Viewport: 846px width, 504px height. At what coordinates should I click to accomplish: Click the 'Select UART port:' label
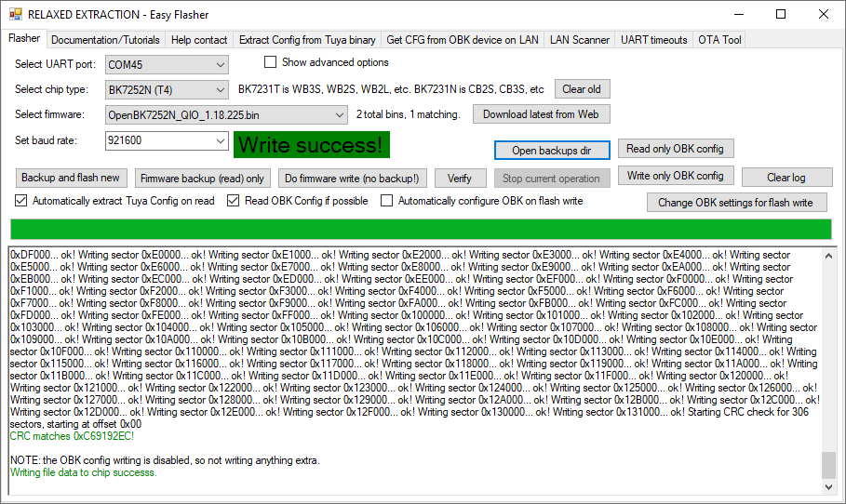55,64
